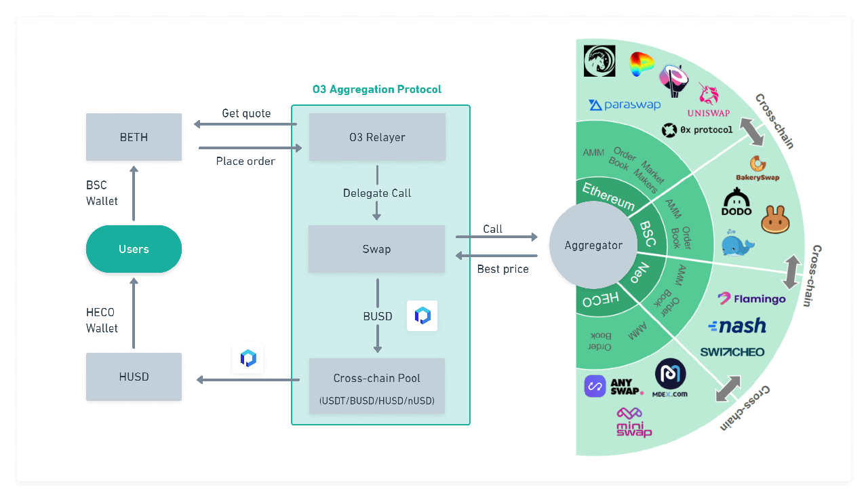Open the paraswap logo
The height and width of the screenshot is (498, 868).
point(623,105)
